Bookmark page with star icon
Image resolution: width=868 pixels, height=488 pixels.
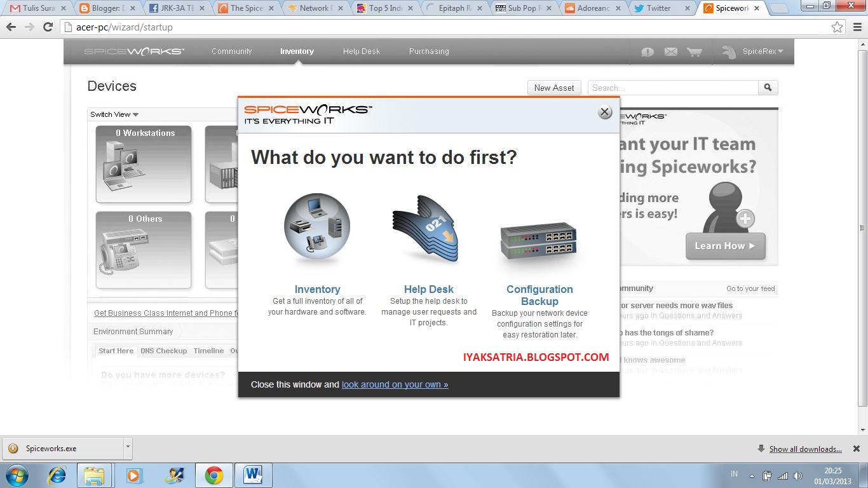[837, 27]
